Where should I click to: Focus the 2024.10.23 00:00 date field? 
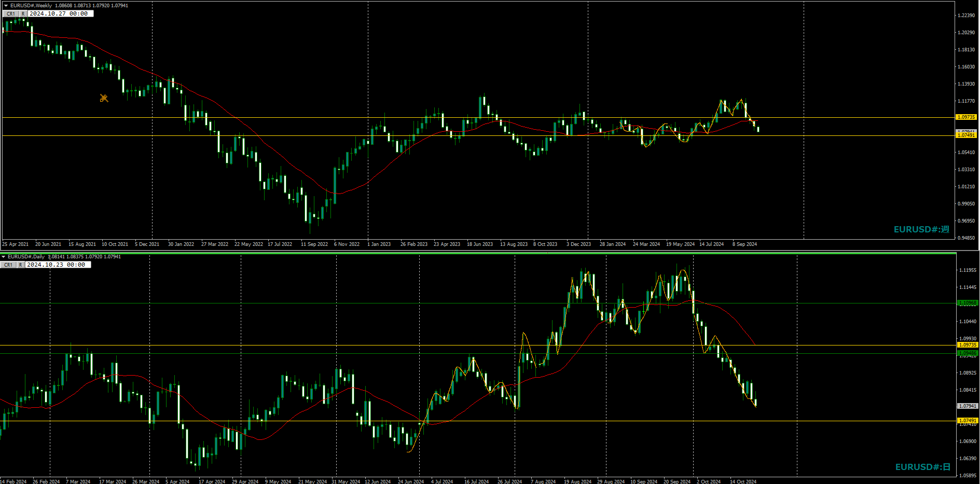pos(58,265)
